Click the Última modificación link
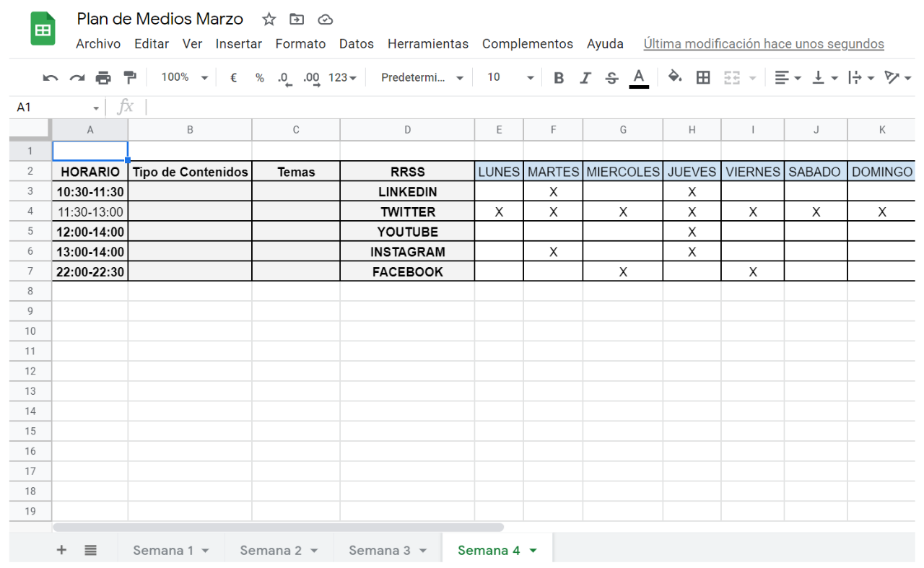The image size is (924, 568). pos(763,44)
